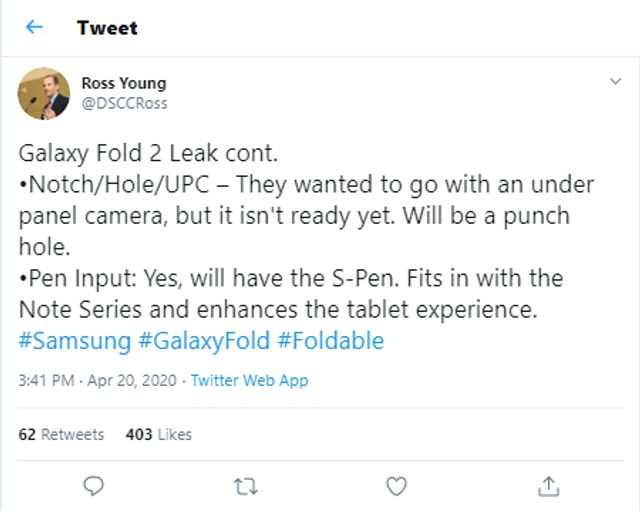Reply to Ross Young's tweet
This screenshot has height=511, width=640.
94,486
